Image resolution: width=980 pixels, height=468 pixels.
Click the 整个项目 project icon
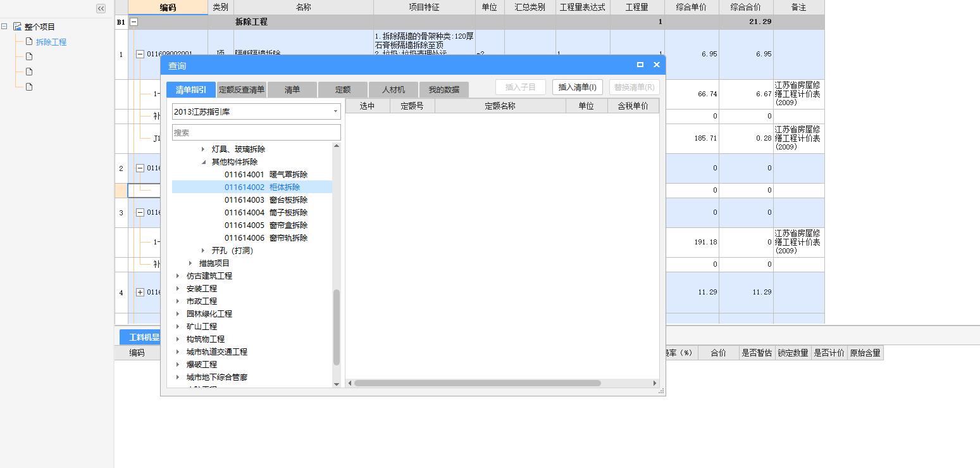(17, 27)
